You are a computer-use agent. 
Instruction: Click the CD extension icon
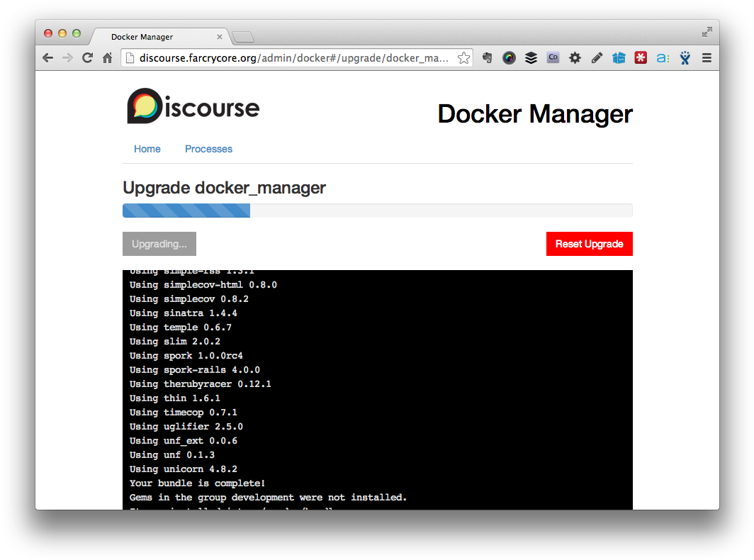553,57
